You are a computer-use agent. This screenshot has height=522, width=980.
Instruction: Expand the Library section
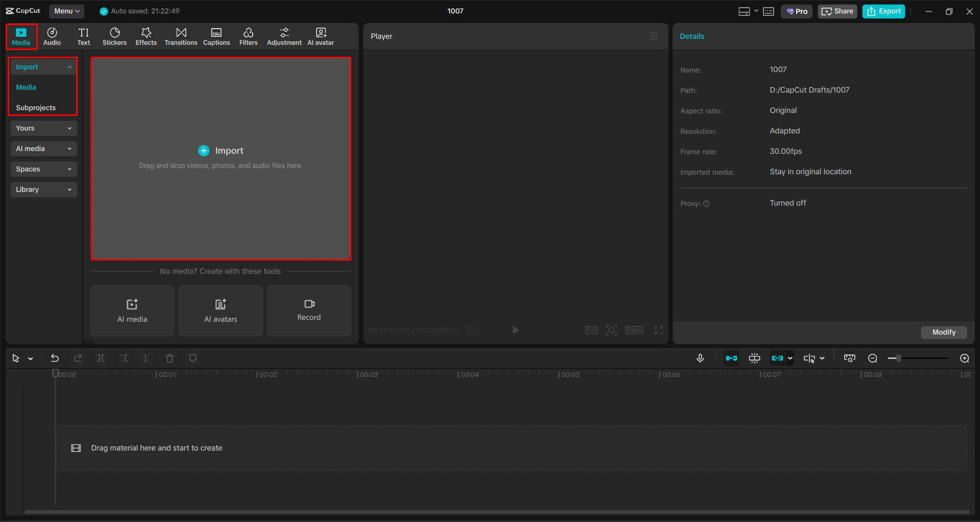43,189
